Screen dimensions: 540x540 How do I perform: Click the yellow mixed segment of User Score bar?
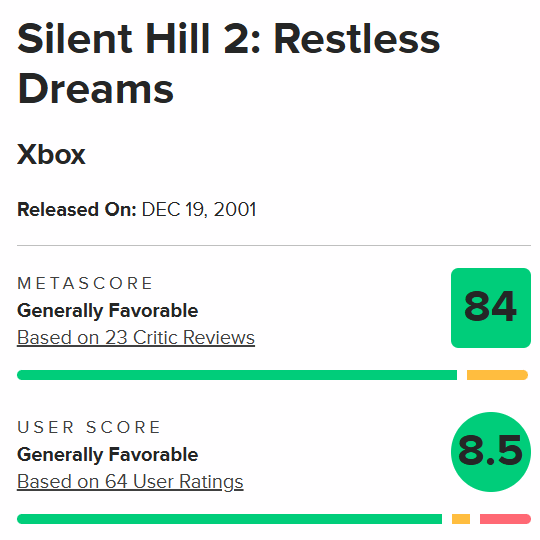tap(461, 519)
